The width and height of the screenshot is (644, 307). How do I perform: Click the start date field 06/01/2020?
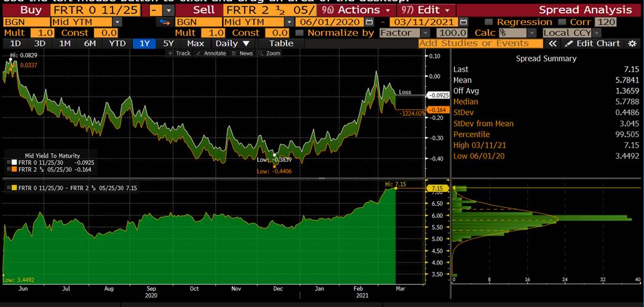click(x=330, y=22)
